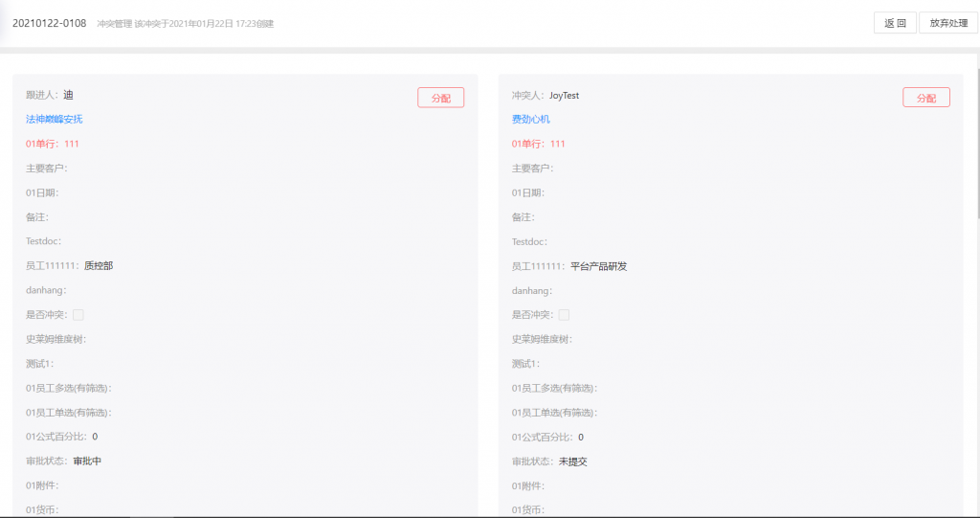Click the 冲突管理 creation info text

(x=186, y=24)
